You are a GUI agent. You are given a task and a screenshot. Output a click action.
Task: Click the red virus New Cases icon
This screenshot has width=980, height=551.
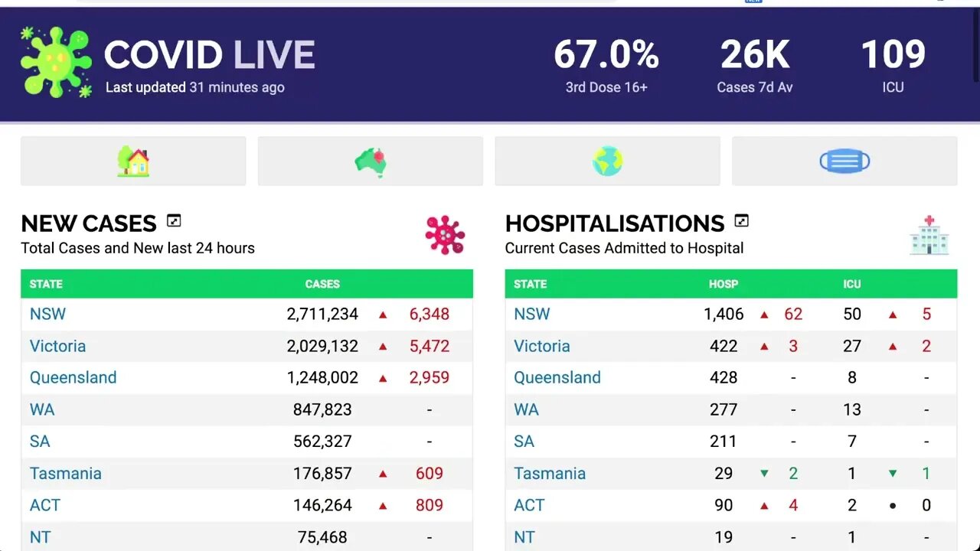pyautogui.click(x=445, y=235)
